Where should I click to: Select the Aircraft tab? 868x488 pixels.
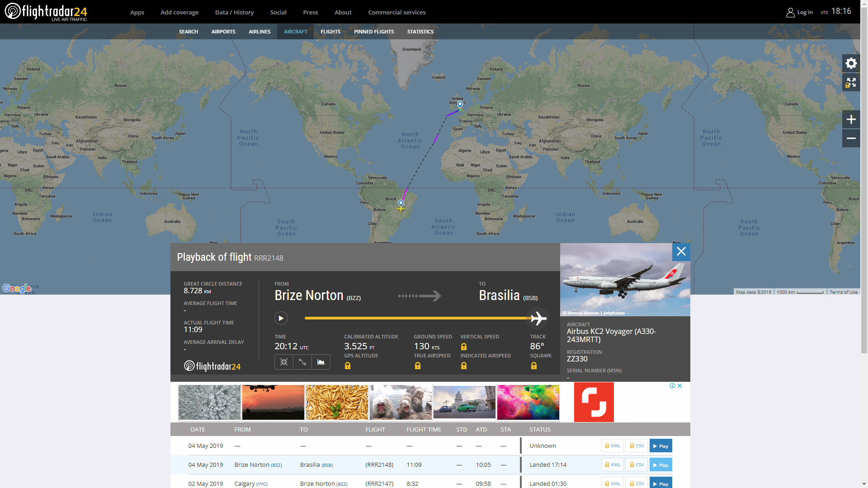click(x=295, y=32)
